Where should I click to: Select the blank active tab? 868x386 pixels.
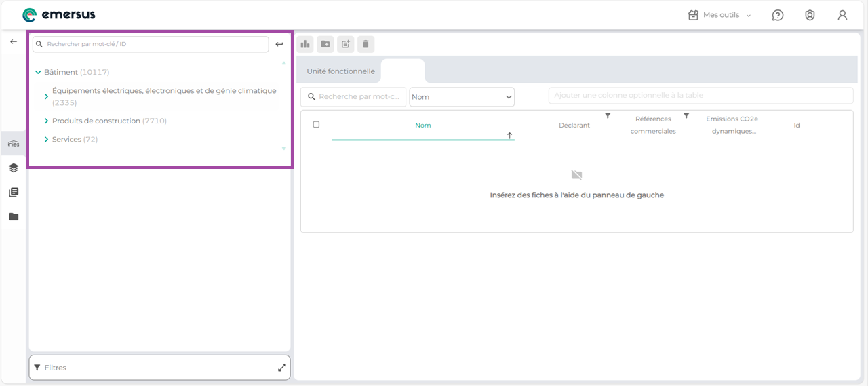(403, 71)
